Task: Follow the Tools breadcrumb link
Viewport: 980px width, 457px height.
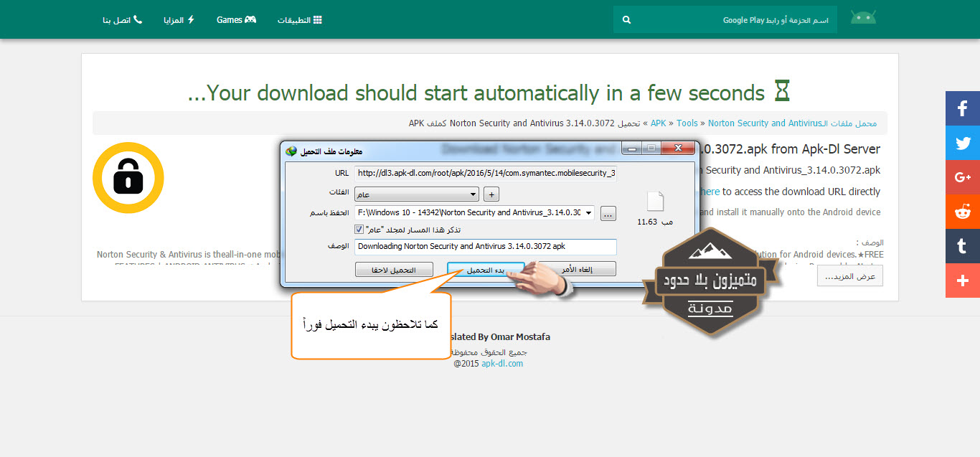Action: (x=687, y=123)
